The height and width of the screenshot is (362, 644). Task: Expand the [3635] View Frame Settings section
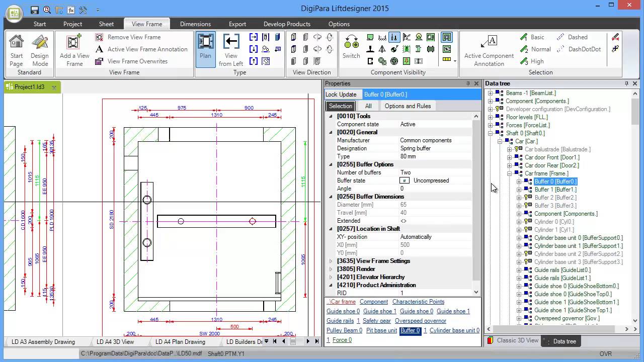point(331,261)
